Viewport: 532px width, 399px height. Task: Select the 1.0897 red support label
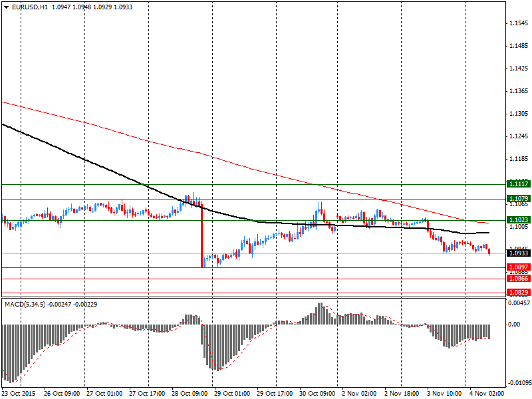[519, 267]
